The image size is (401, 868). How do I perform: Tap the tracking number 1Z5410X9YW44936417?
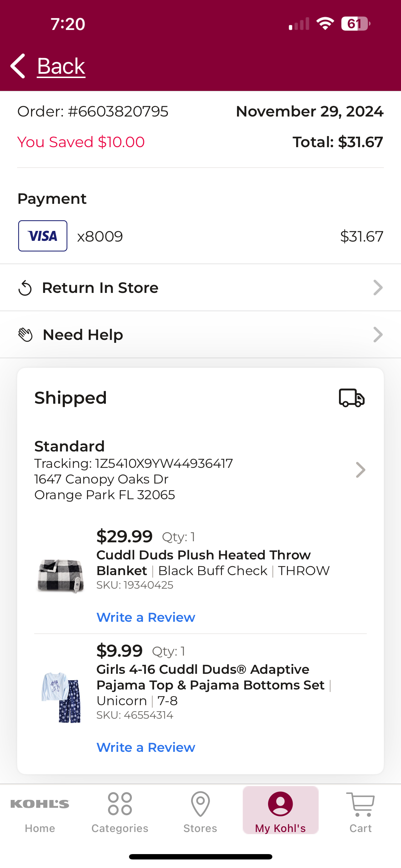164,463
